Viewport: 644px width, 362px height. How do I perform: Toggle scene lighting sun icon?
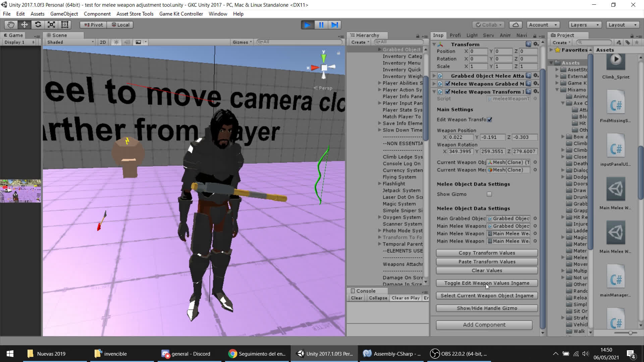116,42
